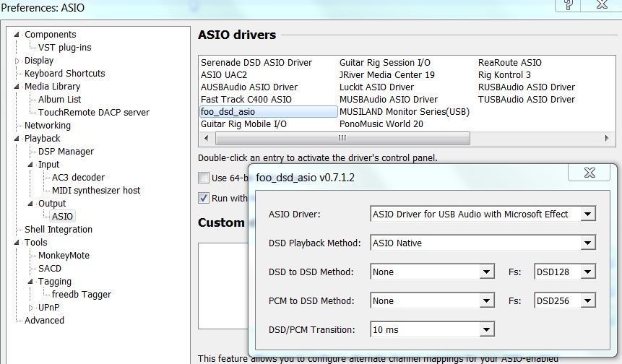
Task: Open TouchRemote DACP server settings
Action: pyautogui.click(x=94, y=113)
